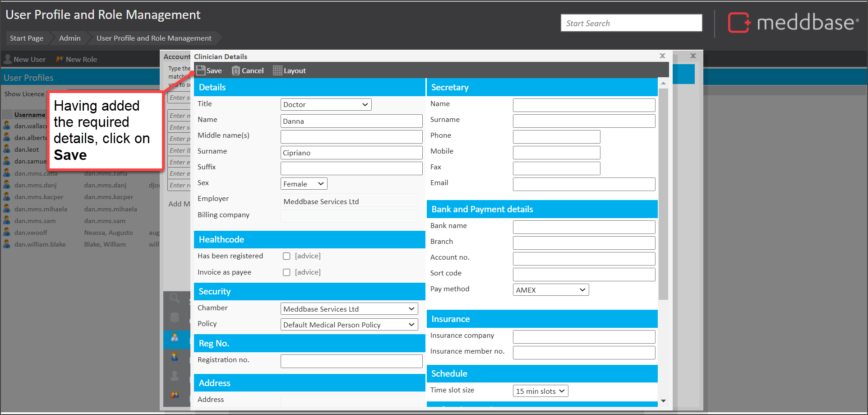Click the New User icon
Viewport: 868px width, 415px height.
coord(8,59)
